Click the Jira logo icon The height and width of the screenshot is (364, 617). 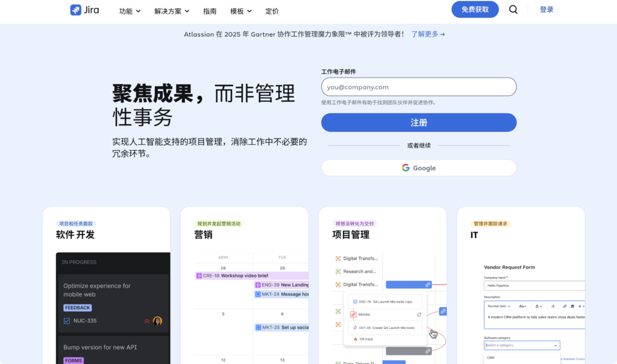tap(75, 10)
